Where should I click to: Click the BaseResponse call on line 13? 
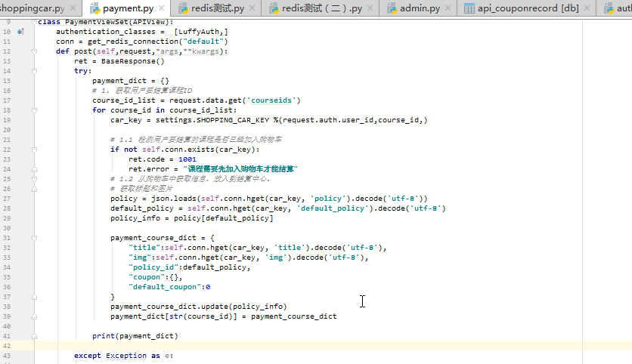(132, 61)
